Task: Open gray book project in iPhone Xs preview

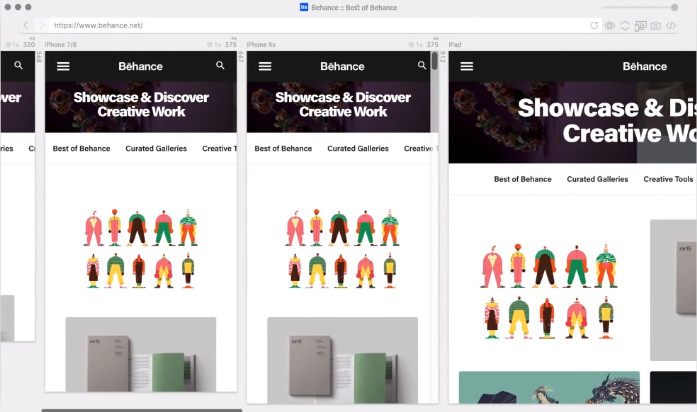Action: (342, 360)
